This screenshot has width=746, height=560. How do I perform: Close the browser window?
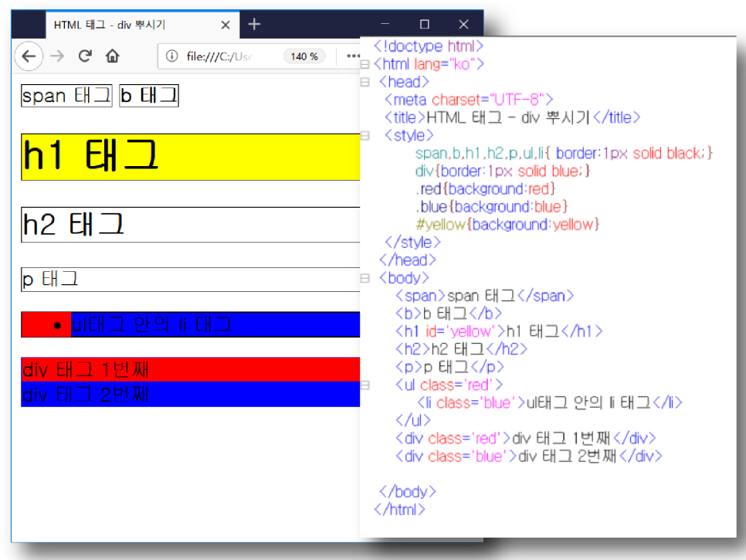tap(464, 24)
